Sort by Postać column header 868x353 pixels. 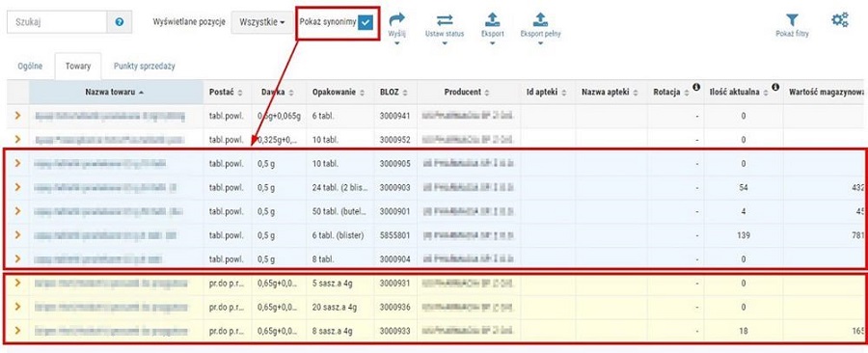(x=228, y=93)
